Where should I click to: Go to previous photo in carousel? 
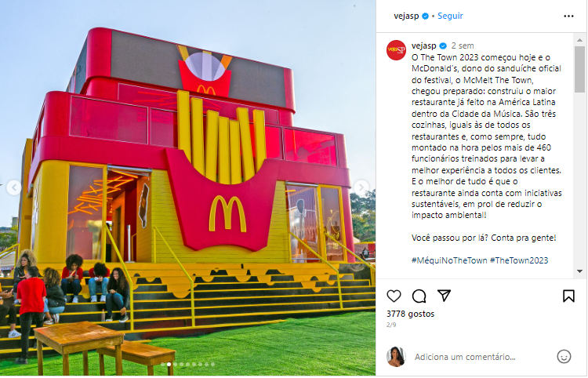point(14,187)
